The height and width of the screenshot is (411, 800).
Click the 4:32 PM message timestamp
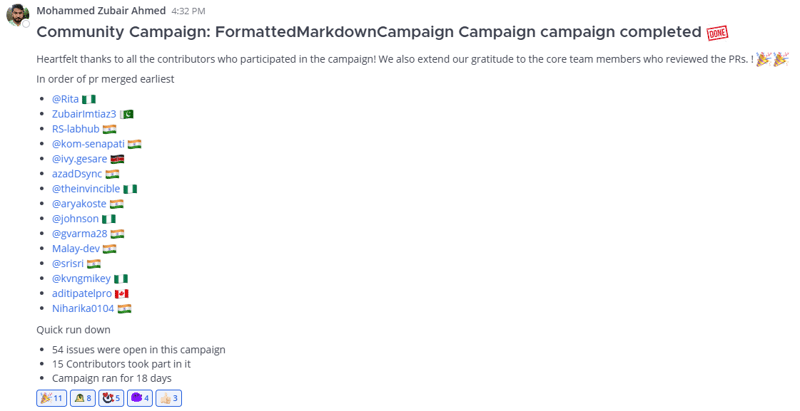[188, 11]
